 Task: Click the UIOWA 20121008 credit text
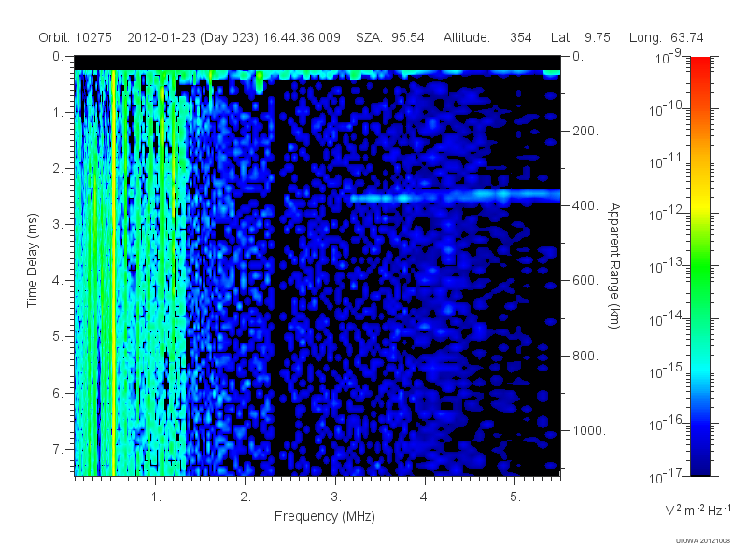click(x=703, y=541)
